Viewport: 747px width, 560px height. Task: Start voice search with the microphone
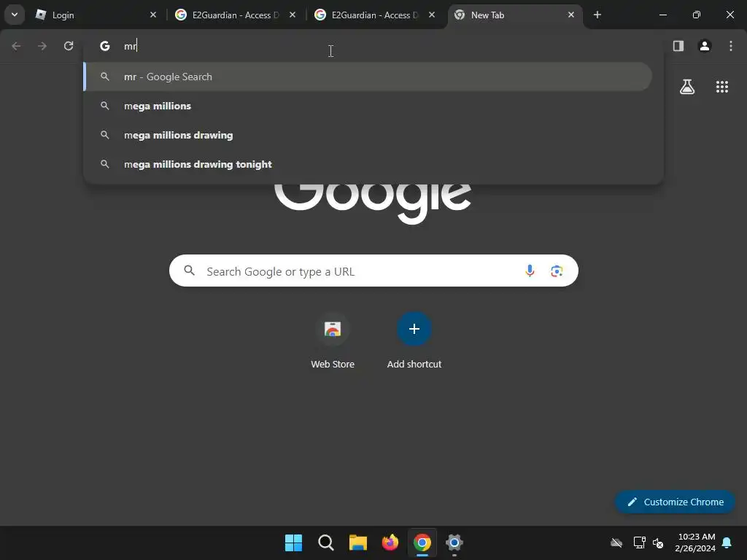[x=530, y=271]
